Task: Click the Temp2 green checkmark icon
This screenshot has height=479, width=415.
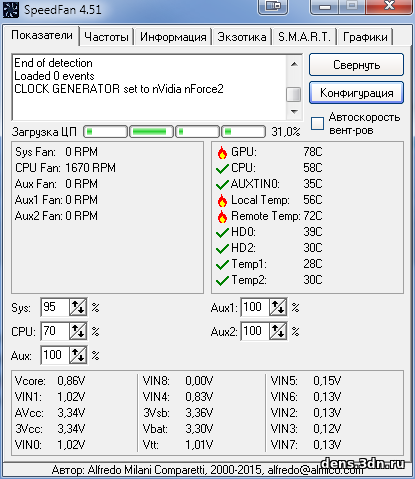Action: point(222,280)
